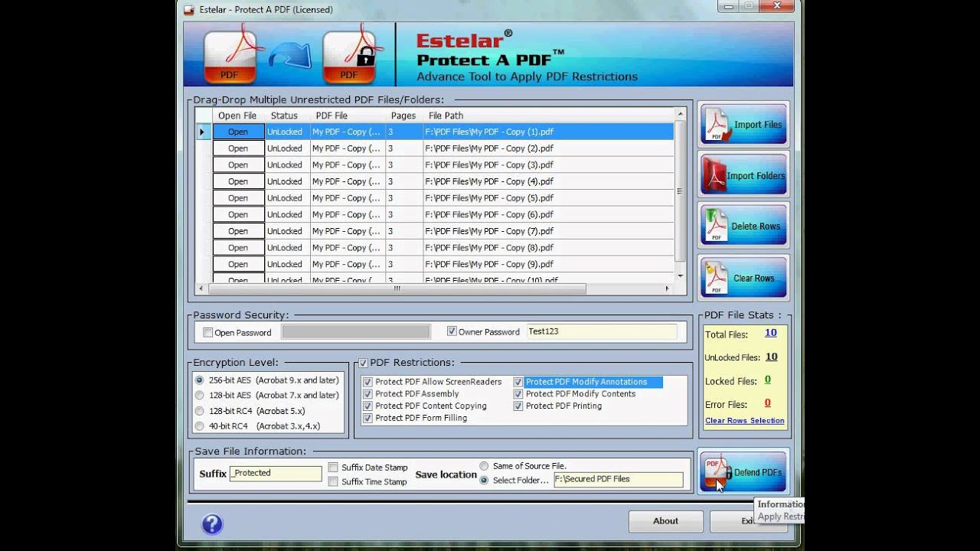Screen dimensions: 980x551
Task: Click the Total Files count link
Action: 770,333
